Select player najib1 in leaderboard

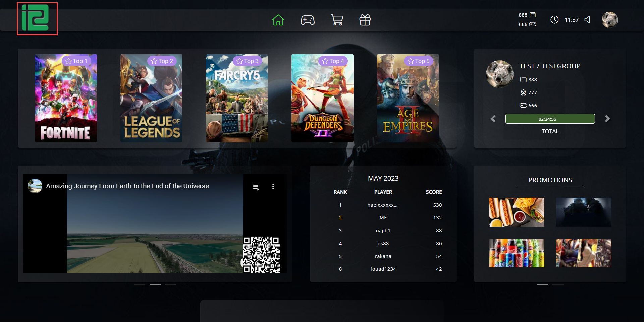[x=383, y=231]
